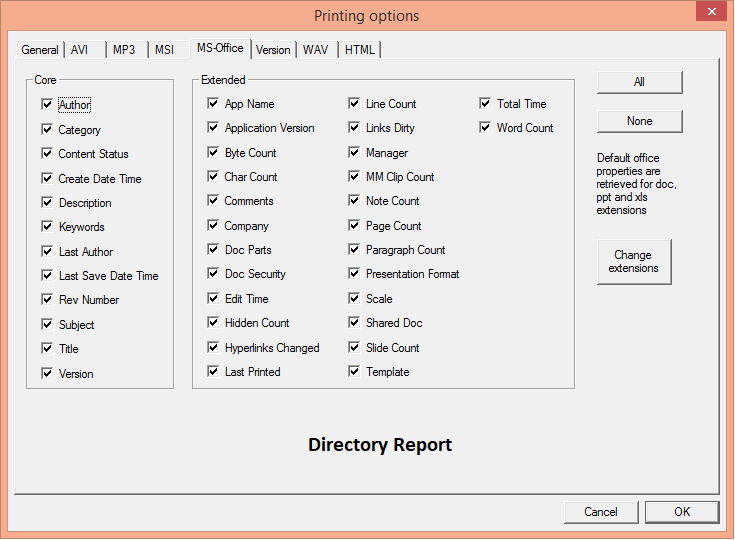Toggle Byte Count checkbox

[213, 152]
